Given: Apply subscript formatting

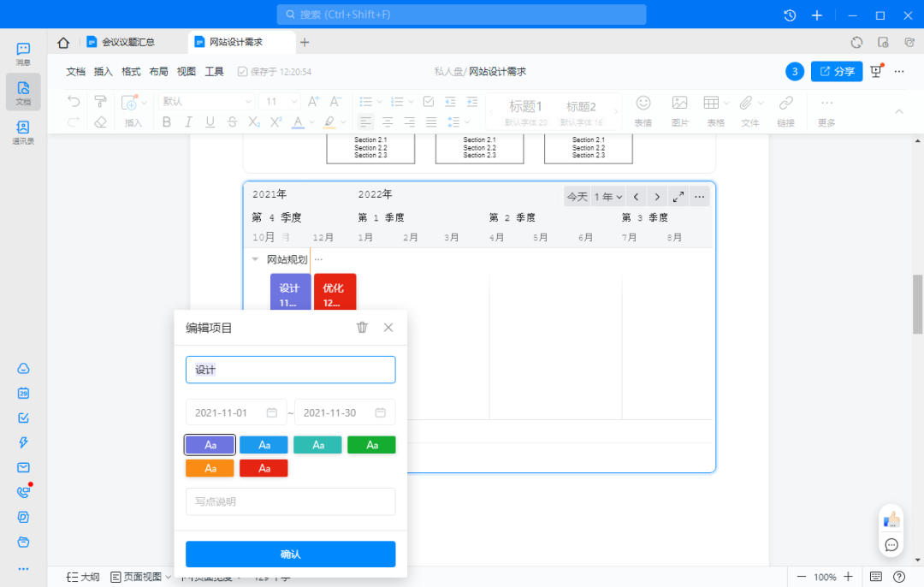Looking at the screenshot, I should point(254,122).
